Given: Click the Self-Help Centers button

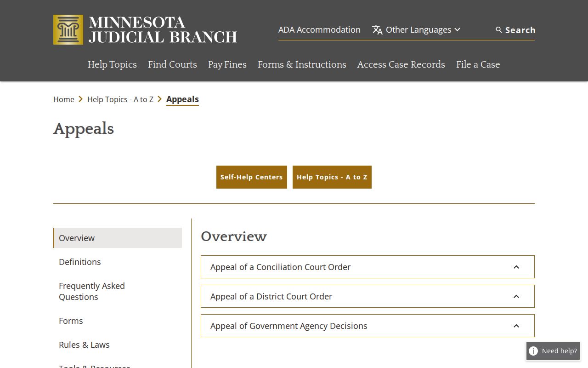Looking at the screenshot, I should click(x=252, y=177).
